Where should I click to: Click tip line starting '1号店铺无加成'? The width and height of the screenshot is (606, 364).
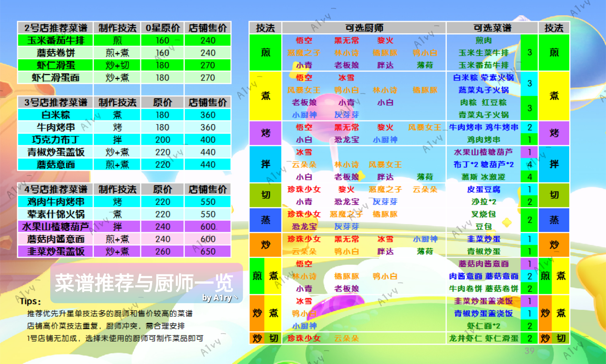tap(115, 338)
